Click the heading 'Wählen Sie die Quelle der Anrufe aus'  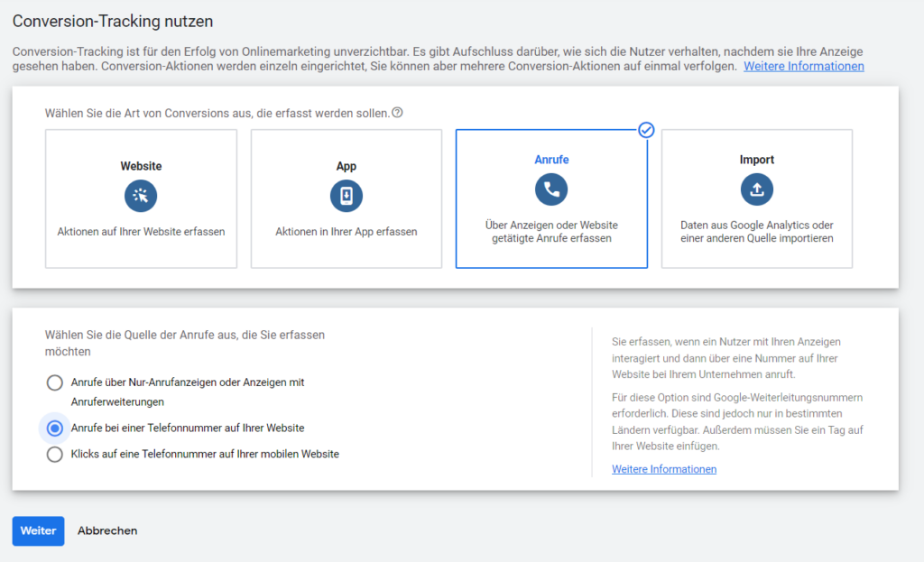[184, 343]
